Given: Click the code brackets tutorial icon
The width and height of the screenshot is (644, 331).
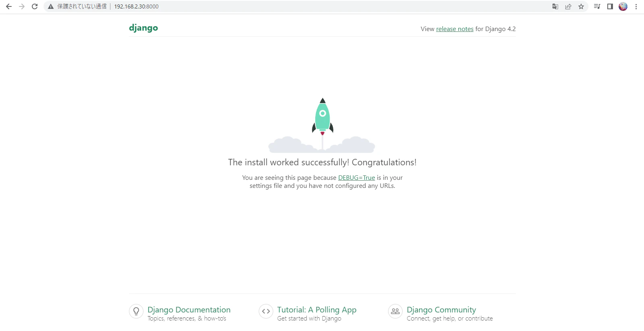Looking at the screenshot, I should pyautogui.click(x=266, y=311).
